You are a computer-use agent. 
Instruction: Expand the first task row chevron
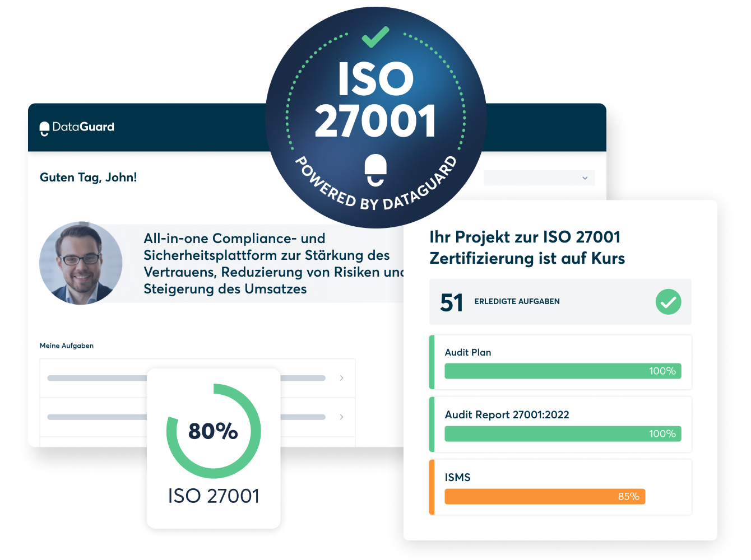pyautogui.click(x=341, y=378)
